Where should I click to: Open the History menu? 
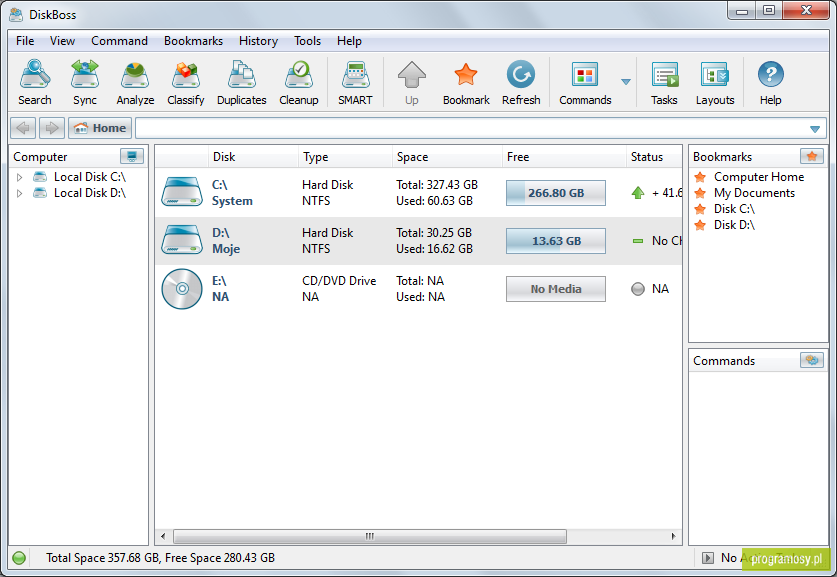tap(258, 41)
